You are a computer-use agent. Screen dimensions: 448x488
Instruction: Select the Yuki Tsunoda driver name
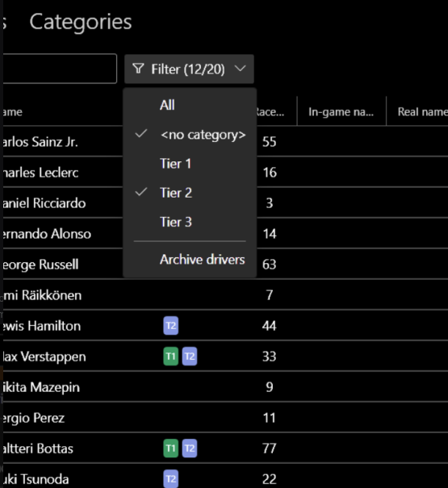(35, 479)
